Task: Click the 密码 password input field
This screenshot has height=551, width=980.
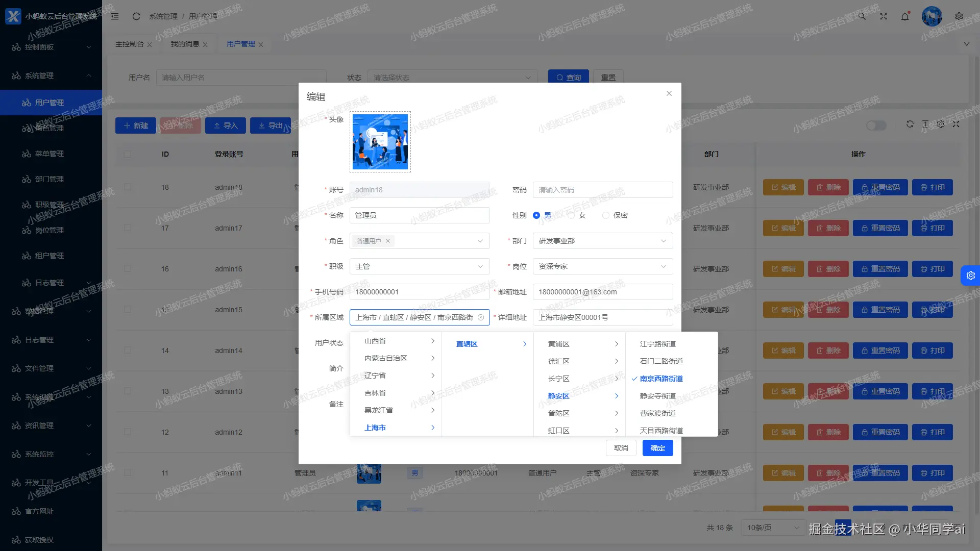Action: tap(602, 190)
